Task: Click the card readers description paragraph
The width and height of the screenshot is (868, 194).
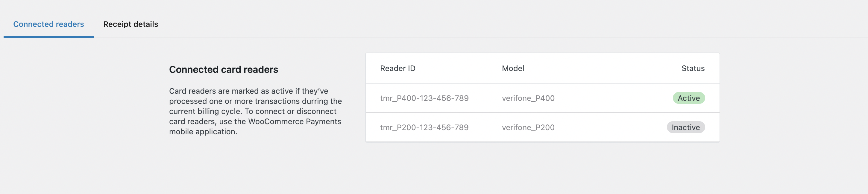Action: click(255, 111)
